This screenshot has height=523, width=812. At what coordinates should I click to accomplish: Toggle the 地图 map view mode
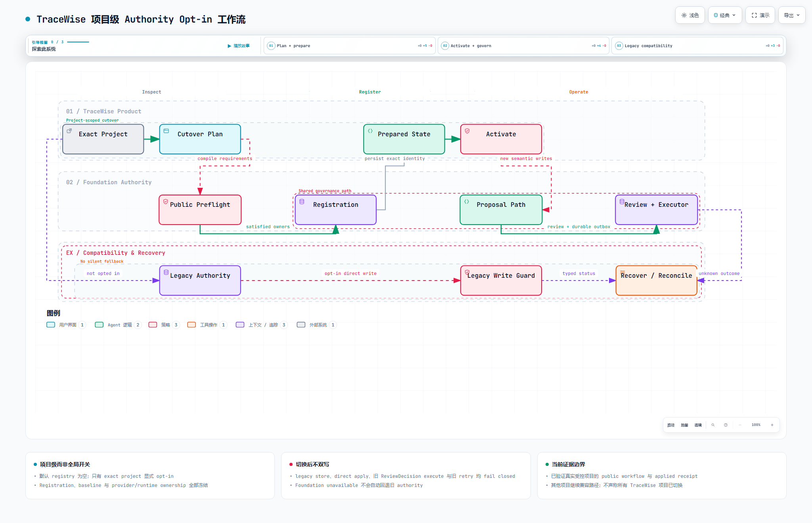pyautogui.click(x=684, y=425)
